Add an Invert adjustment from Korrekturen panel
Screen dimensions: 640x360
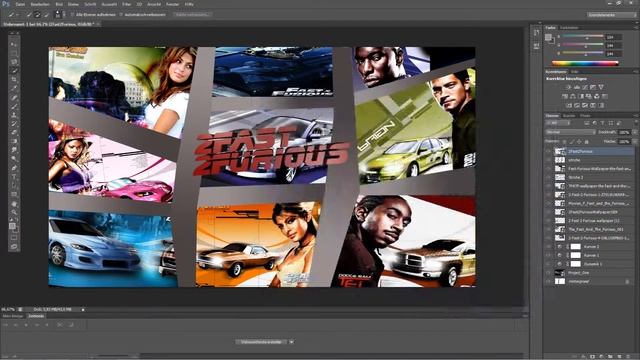[569, 105]
